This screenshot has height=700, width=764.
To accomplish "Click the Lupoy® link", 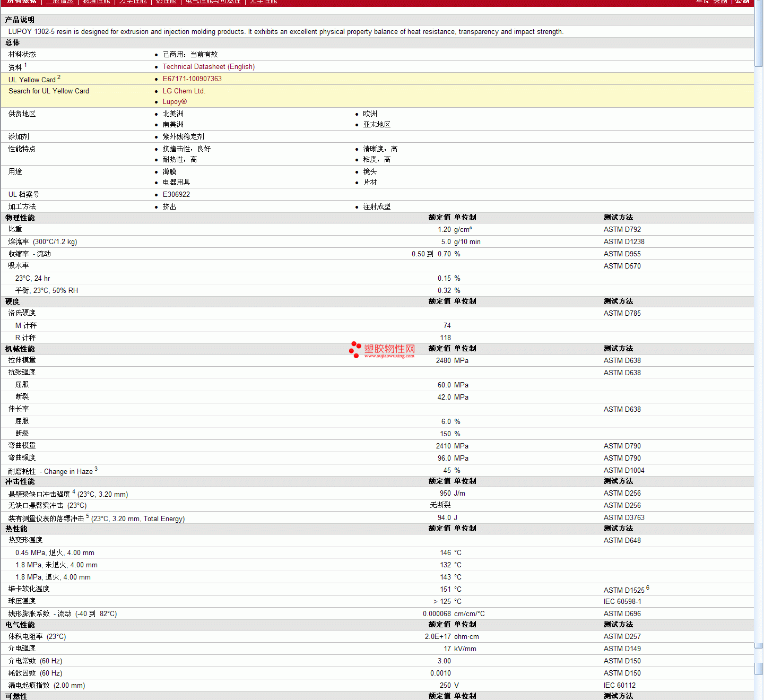I will tap(175, 102).
